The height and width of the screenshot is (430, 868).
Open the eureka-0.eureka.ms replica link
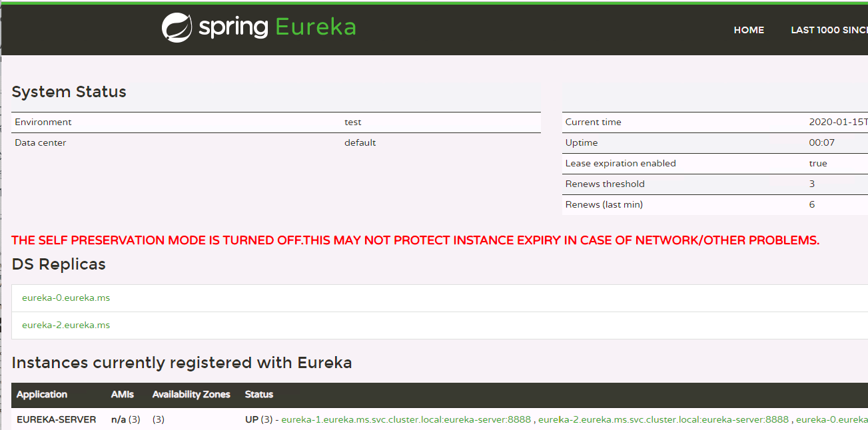(x=66, y=298)
